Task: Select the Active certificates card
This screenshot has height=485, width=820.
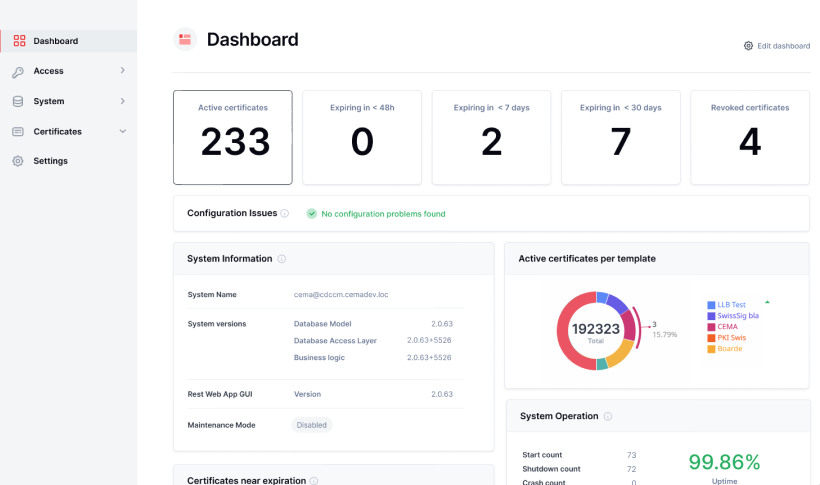Action: tap(233, 137)
